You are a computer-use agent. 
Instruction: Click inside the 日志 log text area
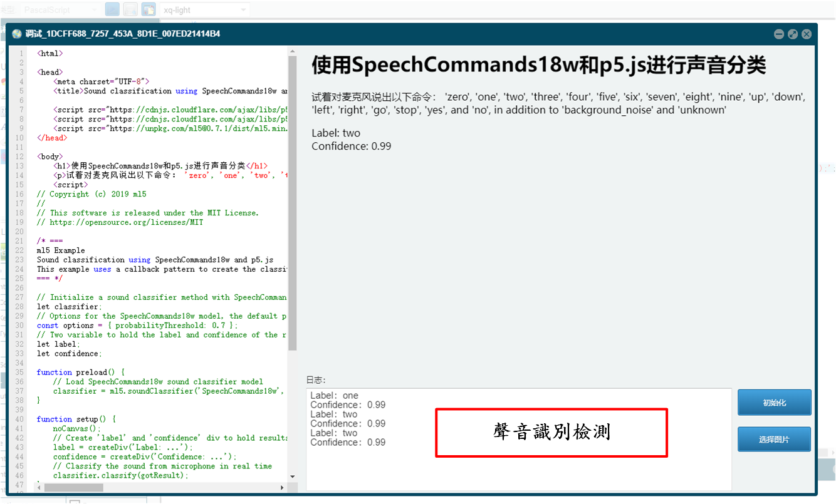519,440
